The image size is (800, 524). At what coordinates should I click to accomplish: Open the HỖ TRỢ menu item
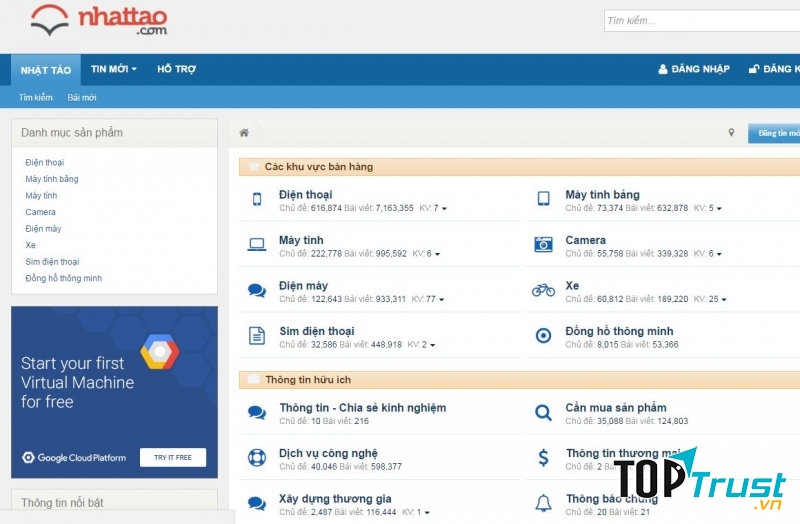[176, 69]
